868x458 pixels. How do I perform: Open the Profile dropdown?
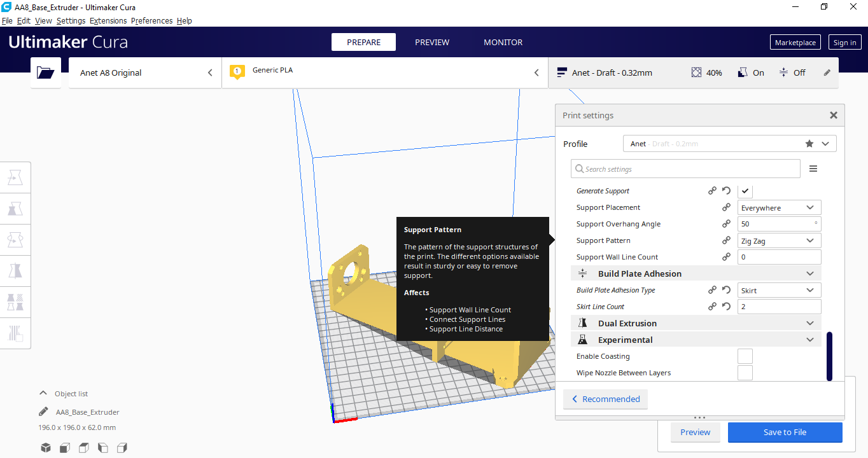pos(730,144)
